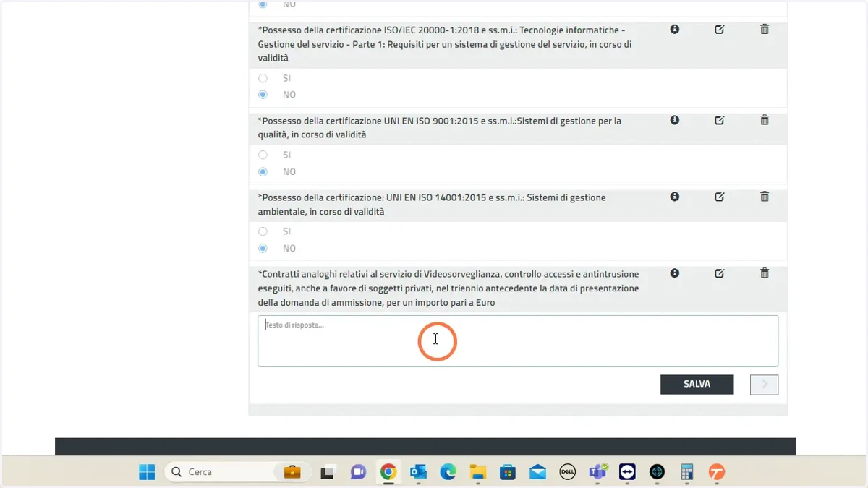Image resolution: width=868 pixels, height=488 pixels.
Task: Edit the UNI EN ISO 9001:2015 question
Action: click(x=719, y=120)
